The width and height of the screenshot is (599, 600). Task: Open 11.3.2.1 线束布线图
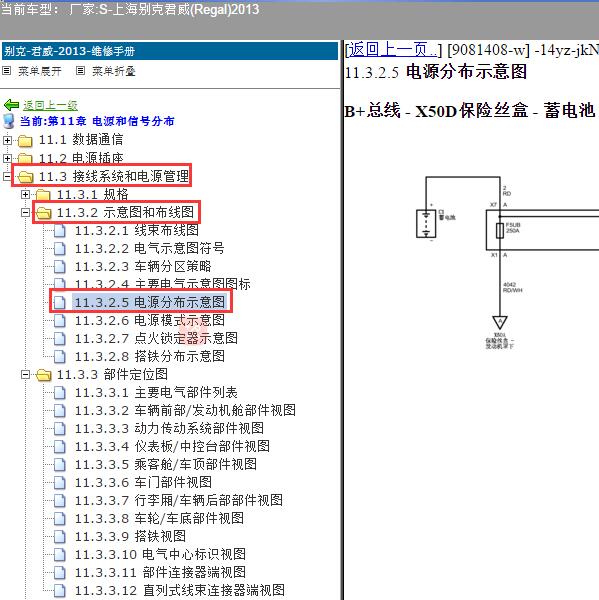137,231
